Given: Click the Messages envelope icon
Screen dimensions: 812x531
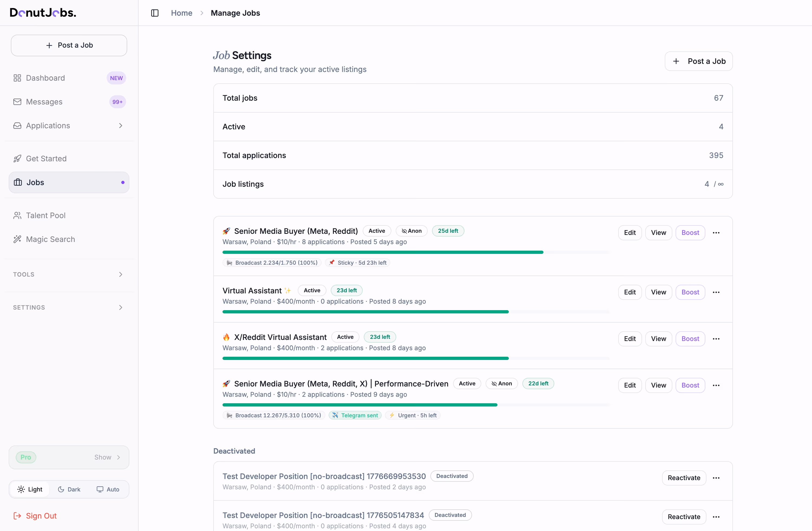Looking at the screenshot, I should click(17, 102).
